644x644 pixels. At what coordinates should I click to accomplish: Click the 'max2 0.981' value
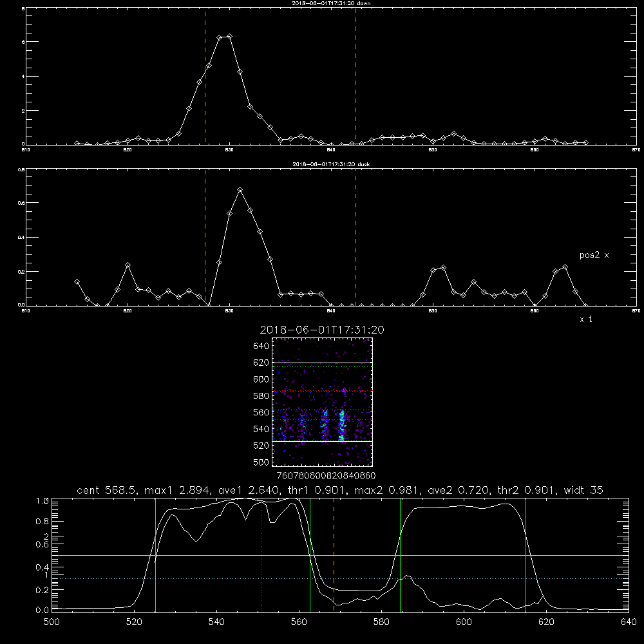(388, 490)
